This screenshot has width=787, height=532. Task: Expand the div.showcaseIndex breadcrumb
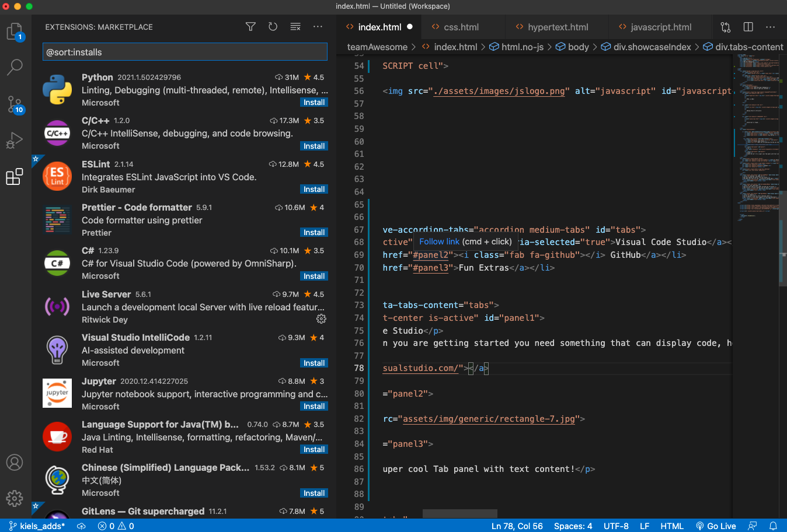click(646, 47)
